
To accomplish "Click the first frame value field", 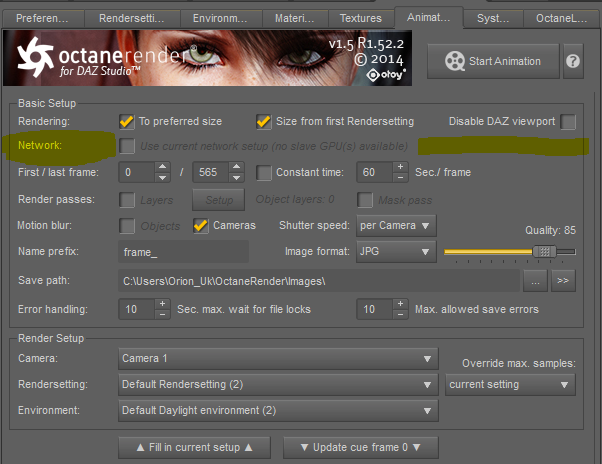I will [137, 172].
